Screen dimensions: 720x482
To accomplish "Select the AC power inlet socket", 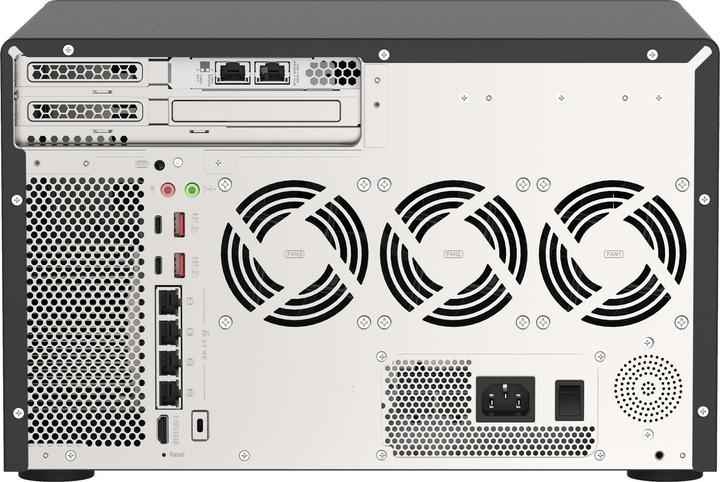I will click(x=507, y=398).
